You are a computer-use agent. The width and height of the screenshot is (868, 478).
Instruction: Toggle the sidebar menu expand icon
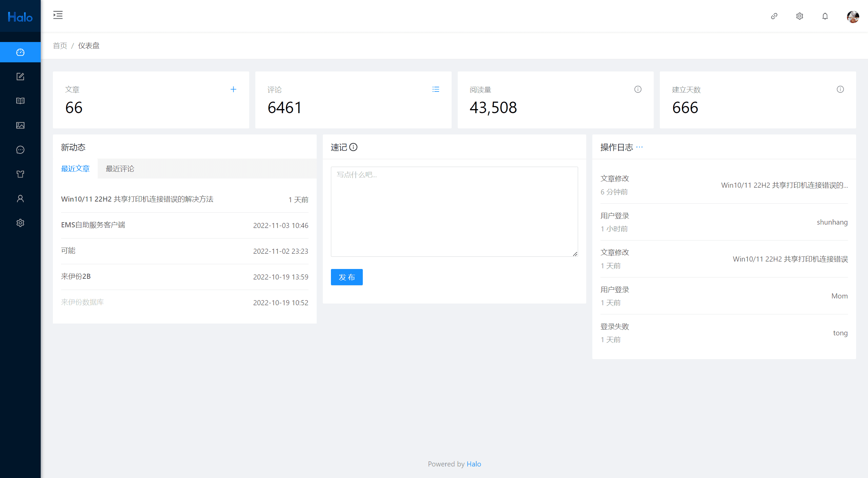58,15
